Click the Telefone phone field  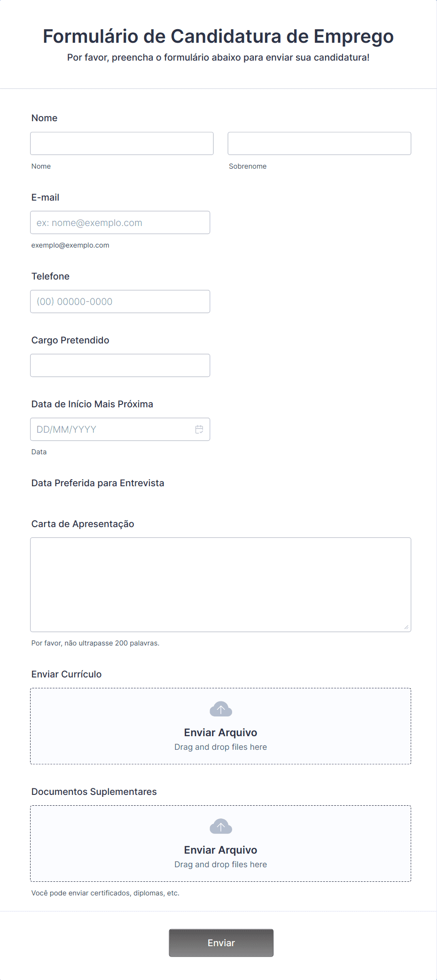point(120,301)
